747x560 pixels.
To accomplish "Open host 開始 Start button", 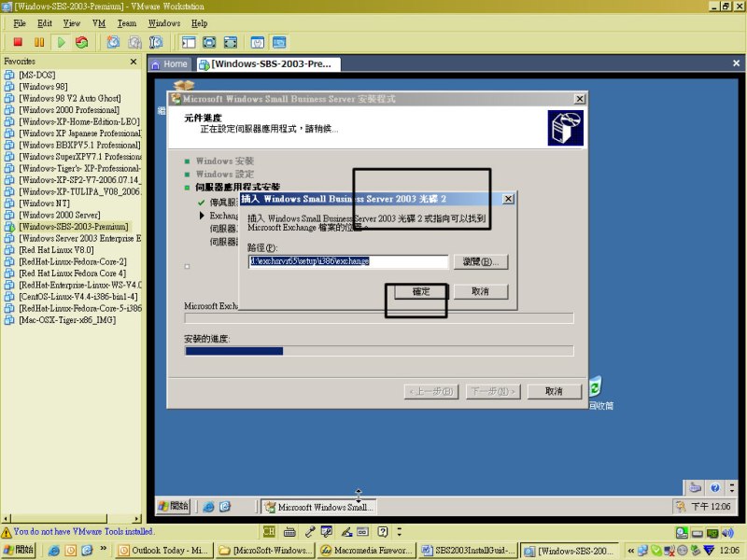I will (19, 551).
